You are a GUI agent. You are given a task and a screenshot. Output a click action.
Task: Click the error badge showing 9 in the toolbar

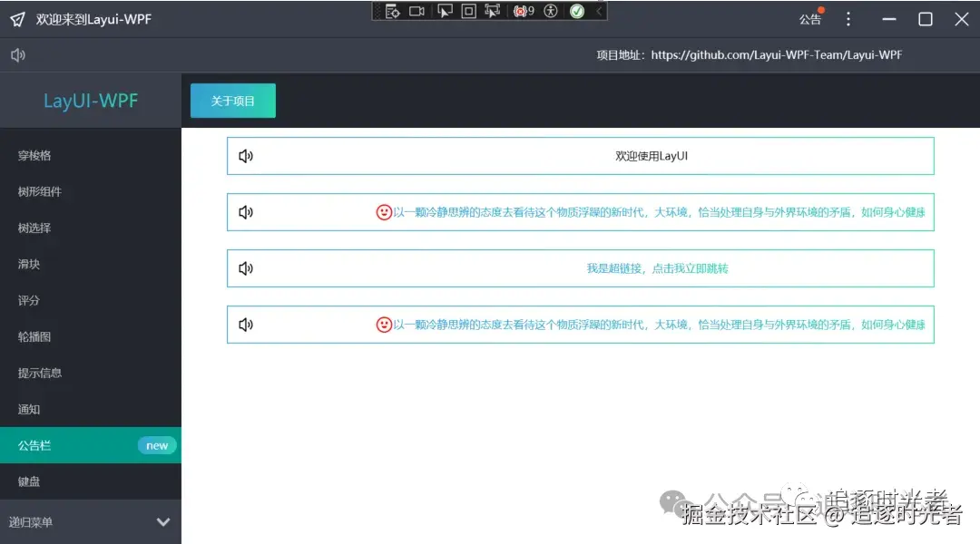(524, 12)
